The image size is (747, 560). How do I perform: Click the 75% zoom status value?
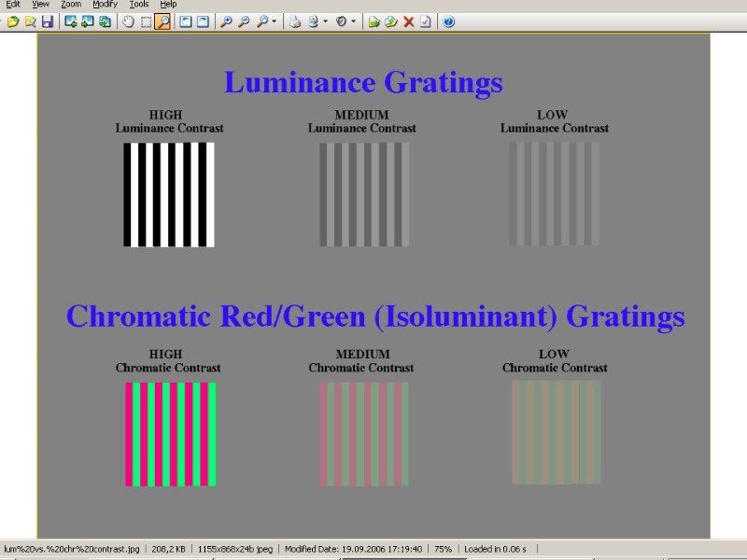pos(443,549)
